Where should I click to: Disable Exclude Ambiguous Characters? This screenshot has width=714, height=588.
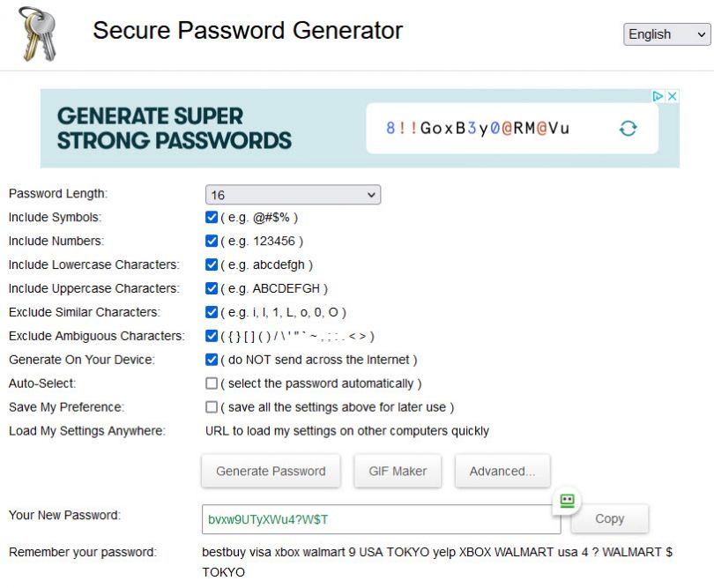pyautogui.click(x=210, y=336)
